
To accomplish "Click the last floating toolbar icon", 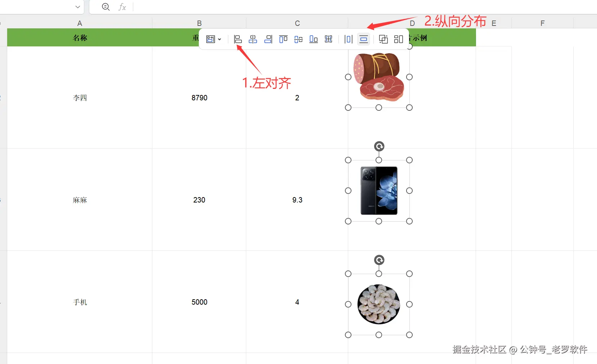I will coord(399,39).
